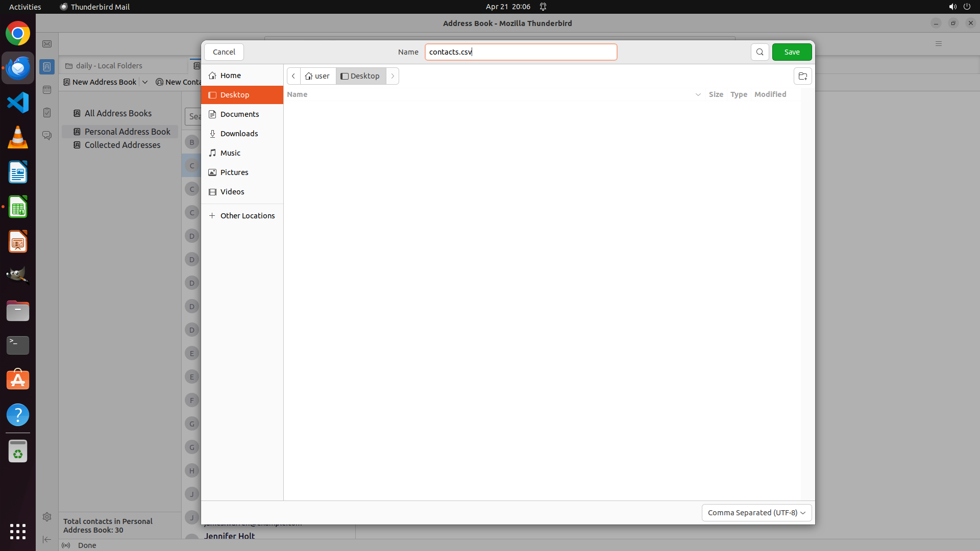Select Documents in the places sidebar

pyautogui.click(x=239, y=114)
